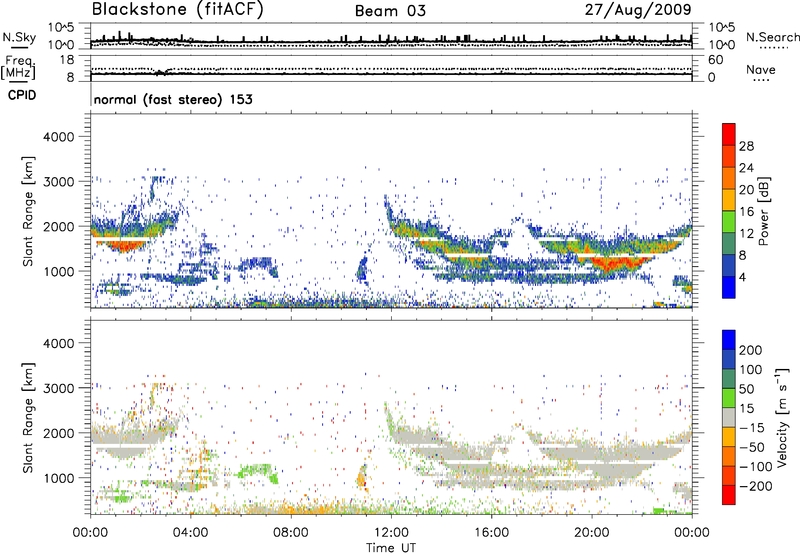The width and height of the screenshot is (800, 554).
Task: Click the '16' power scale value
Action: [746, 212]
